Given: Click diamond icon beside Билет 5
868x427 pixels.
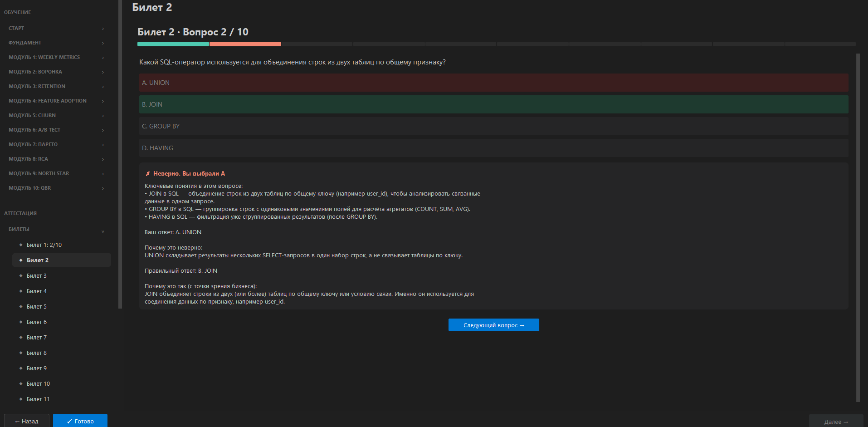Looking at the screenshot, I should click(21, 307).
